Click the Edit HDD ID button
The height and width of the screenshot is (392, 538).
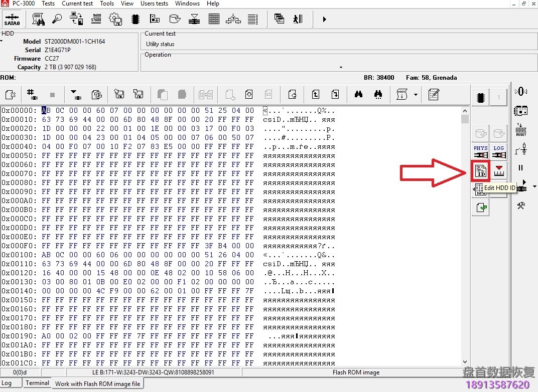[481, 171]
